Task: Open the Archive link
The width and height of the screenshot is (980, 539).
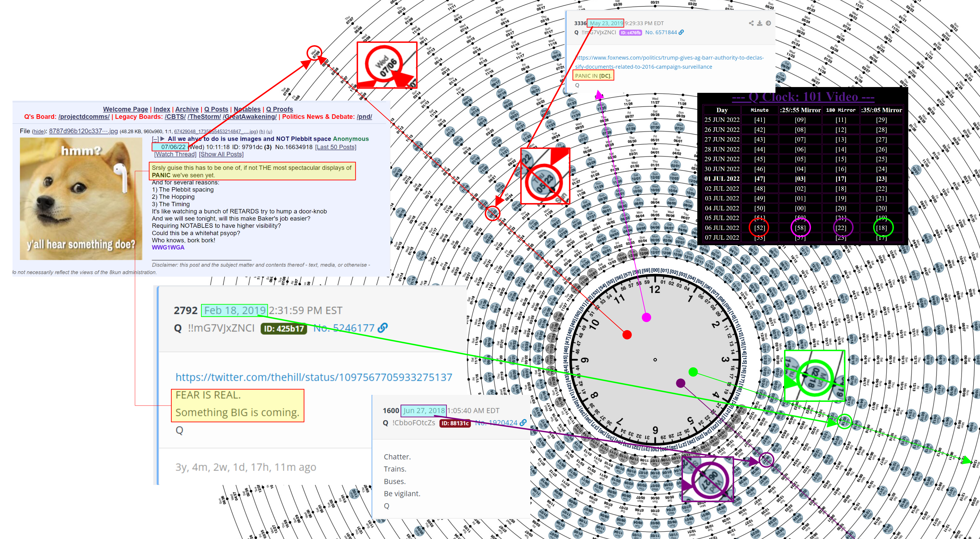Action: [x=187, y=109]
